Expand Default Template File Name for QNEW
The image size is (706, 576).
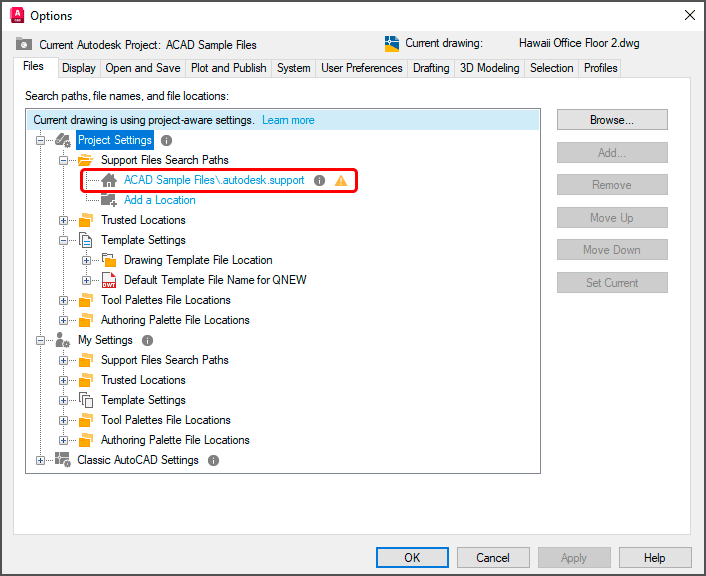[x=86, y=280]
